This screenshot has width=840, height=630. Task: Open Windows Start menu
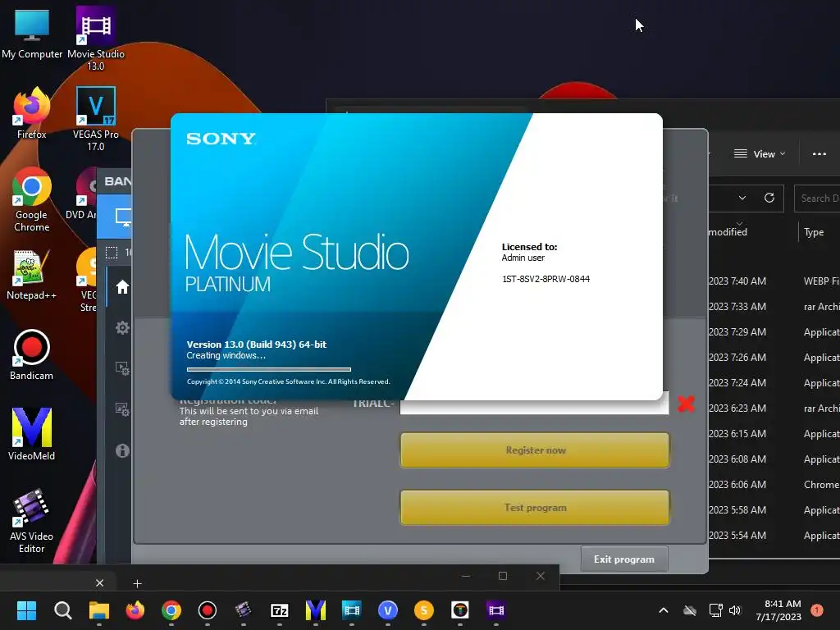[x=26, y=610]
